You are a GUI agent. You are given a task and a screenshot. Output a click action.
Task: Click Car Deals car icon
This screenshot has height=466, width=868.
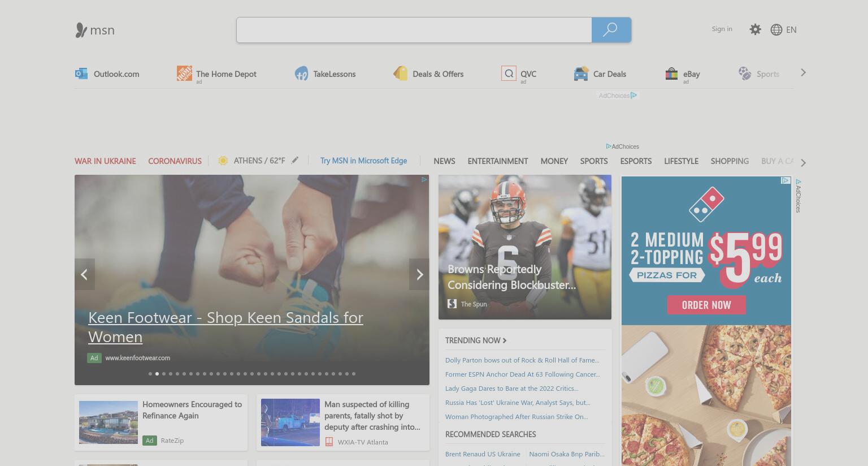[581, 74]
